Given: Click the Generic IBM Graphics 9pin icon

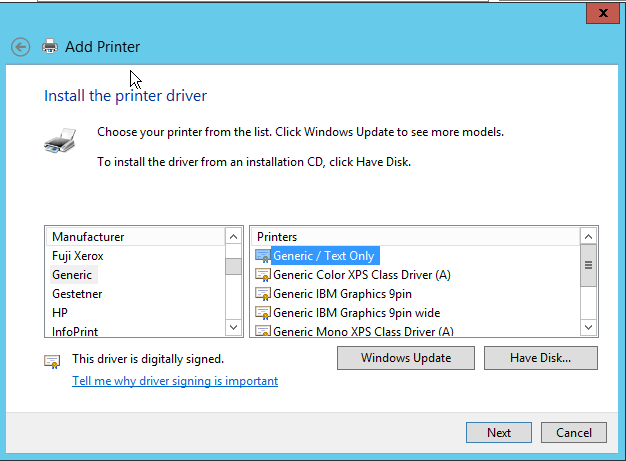Looking at the screenshot, I should (263, 294).
